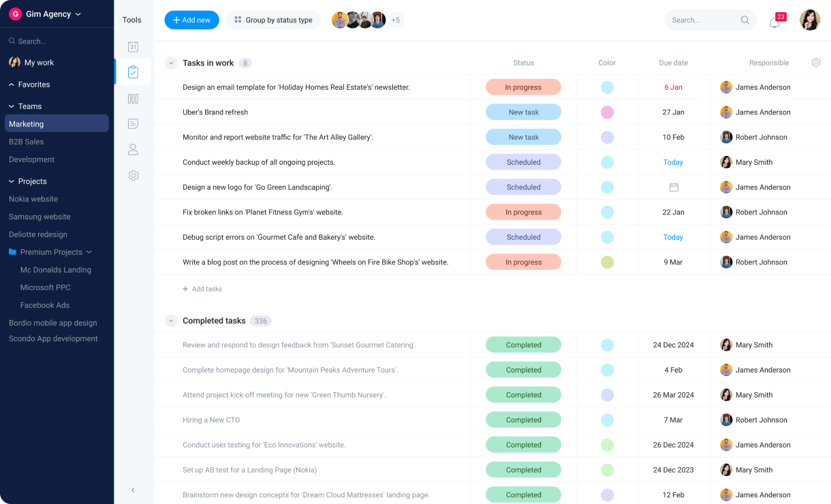
Task: Open the Contacts person icon
Action: pyautogui.click(x=133, y=149)
